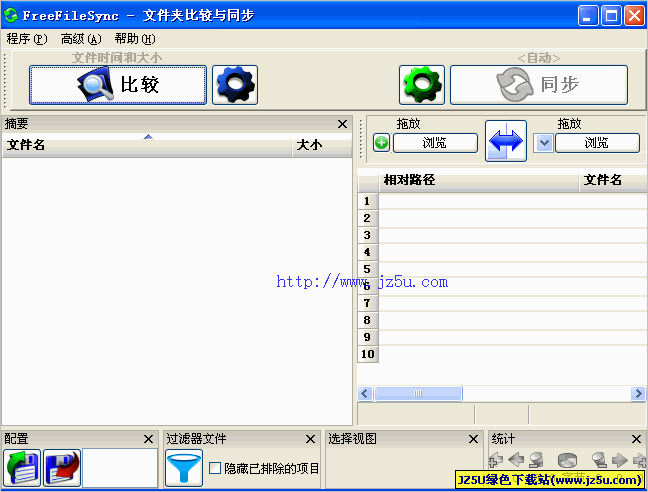Image resolution: width=648 pixels, height=492 pixels.
Task: Select grid row number 8
Action: pyautogui.click(x=367, y=320)
